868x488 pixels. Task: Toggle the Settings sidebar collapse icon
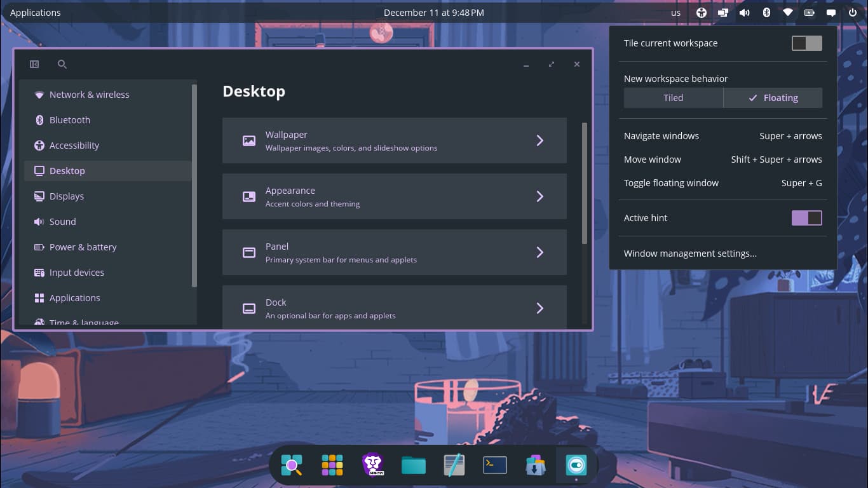tap(34, 64)
